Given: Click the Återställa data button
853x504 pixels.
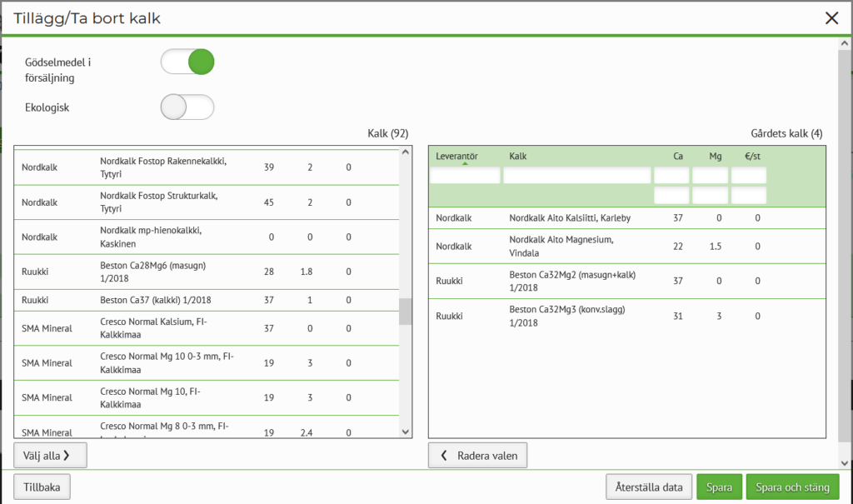Looking at the screenshot, I should pyautogui.click(x=648, y=487).
